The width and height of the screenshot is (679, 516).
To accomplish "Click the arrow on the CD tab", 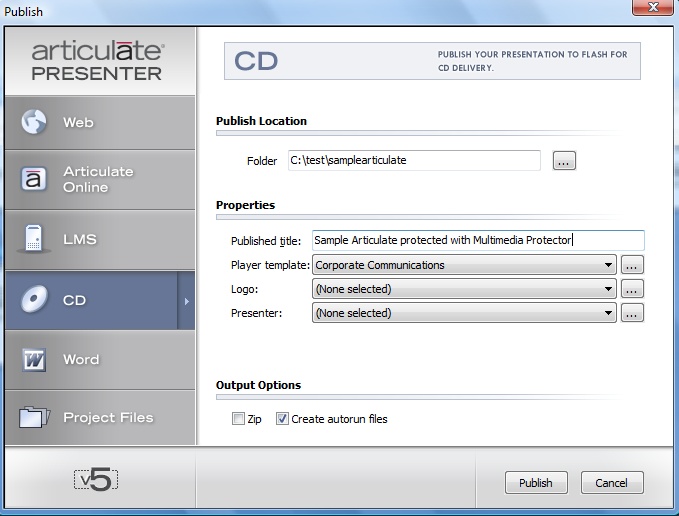I will click(x=187, y=301).
